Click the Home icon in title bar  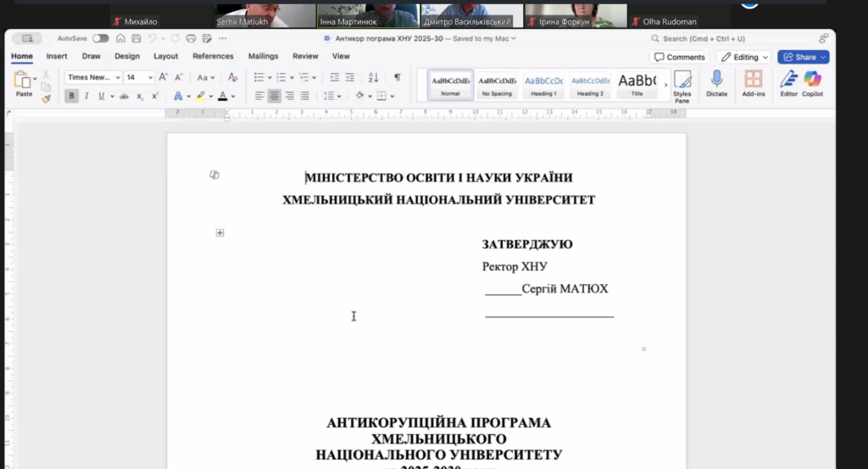point(120,38)
